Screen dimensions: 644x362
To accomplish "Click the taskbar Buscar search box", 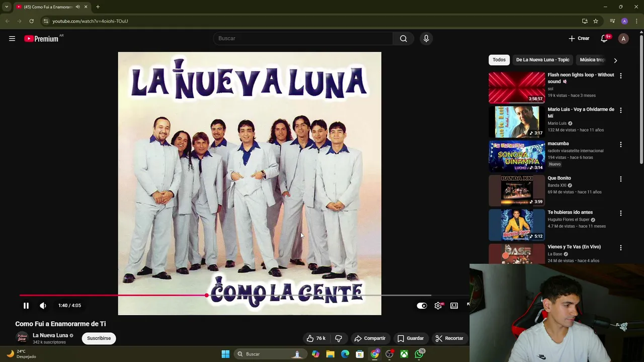I will tap(270, 354).
